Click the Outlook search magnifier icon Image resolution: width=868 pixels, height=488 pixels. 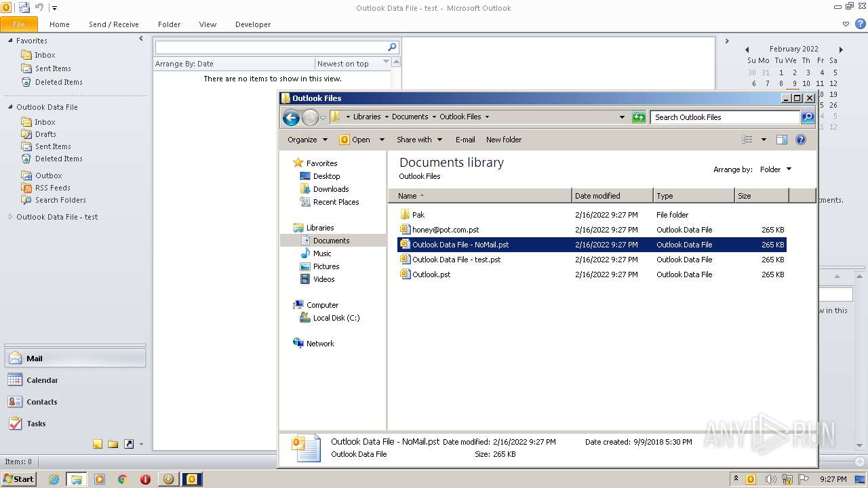tap(392, 47)
